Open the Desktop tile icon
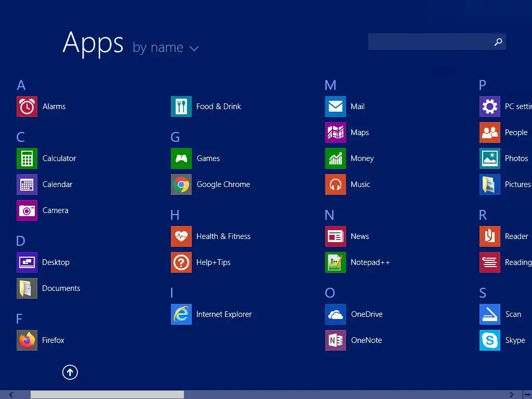The width and height of the screenshot is (532, 399). (27, 262)
